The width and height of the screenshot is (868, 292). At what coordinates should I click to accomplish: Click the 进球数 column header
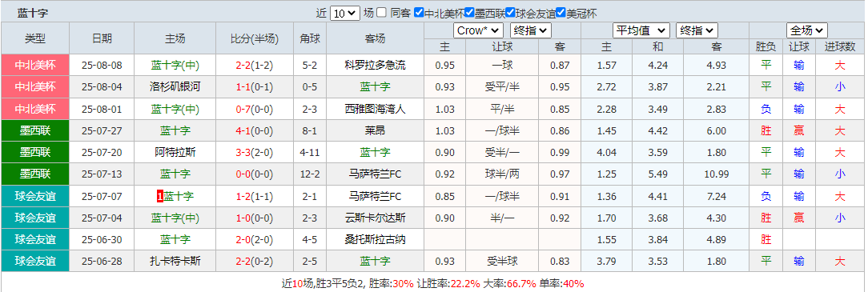click(840, 47)
